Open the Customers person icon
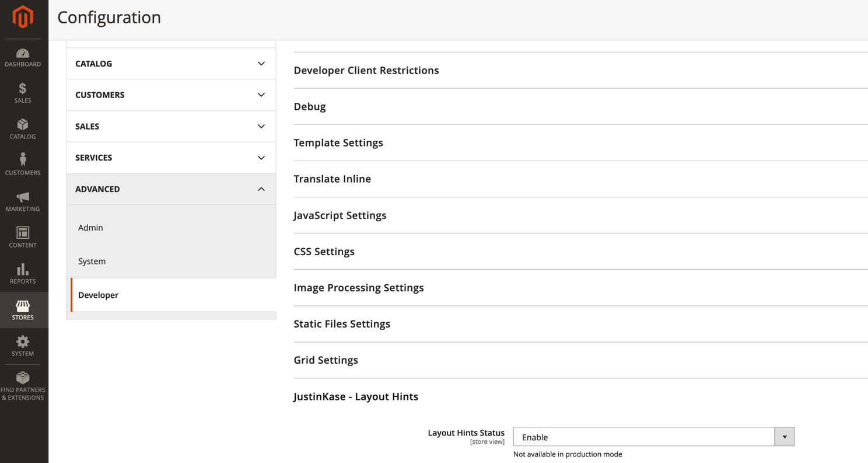 23,160
